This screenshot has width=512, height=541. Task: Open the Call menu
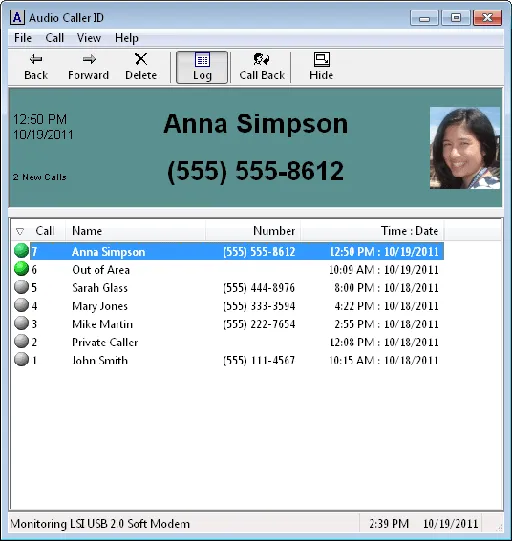click(x=55, y=38)
